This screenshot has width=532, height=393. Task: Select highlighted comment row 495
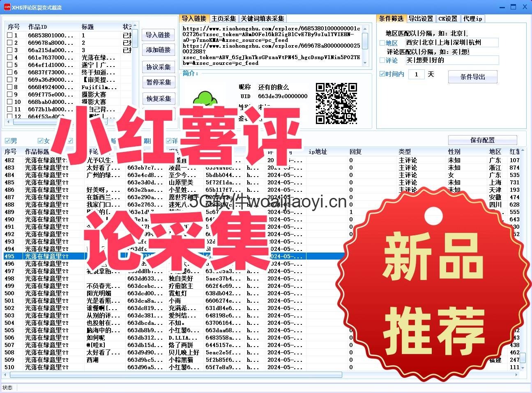pyautogui.click(x=261, y=256)
